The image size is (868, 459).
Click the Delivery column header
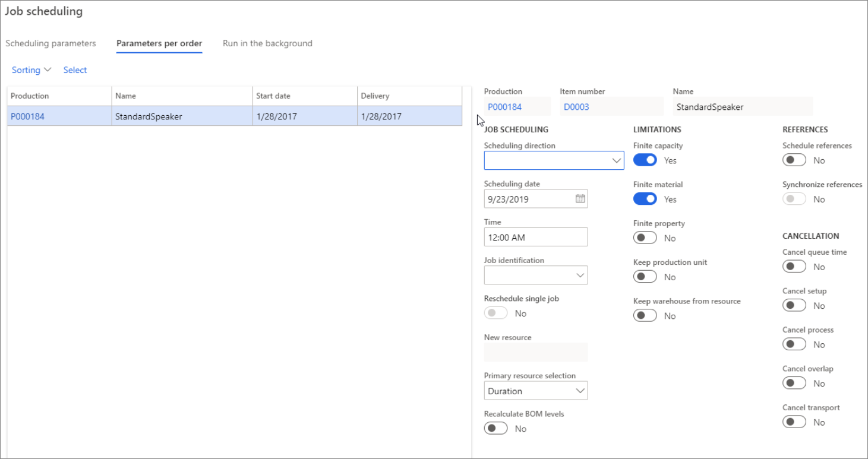[x=409, y=96]
